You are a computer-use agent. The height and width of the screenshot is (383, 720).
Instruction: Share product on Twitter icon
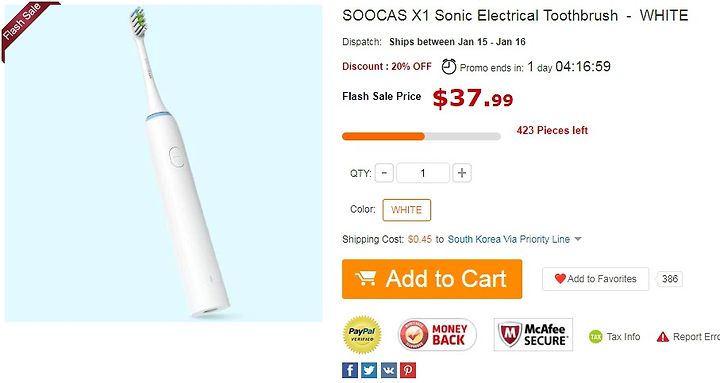(369, 370)
